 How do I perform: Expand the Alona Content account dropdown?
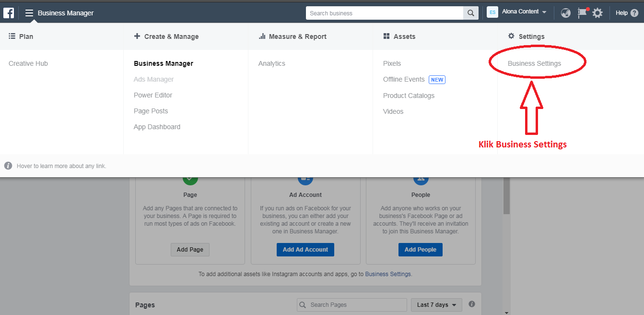click(525, 12)
